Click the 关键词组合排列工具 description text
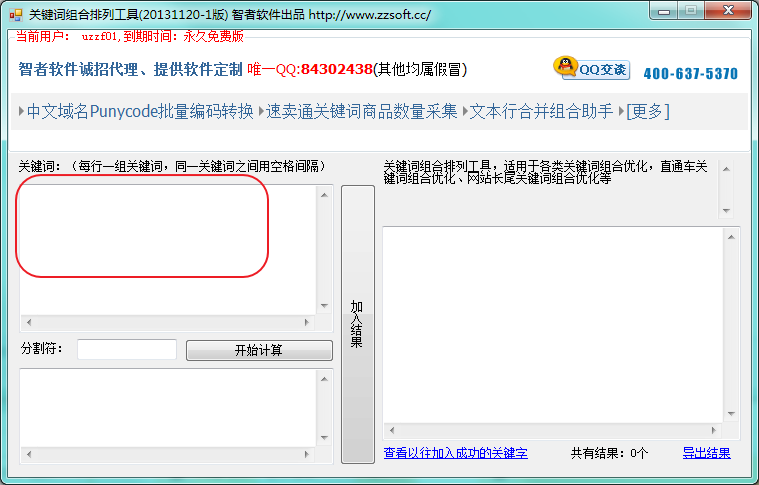This screenshot has height=485, width=759. click(546, 172)
